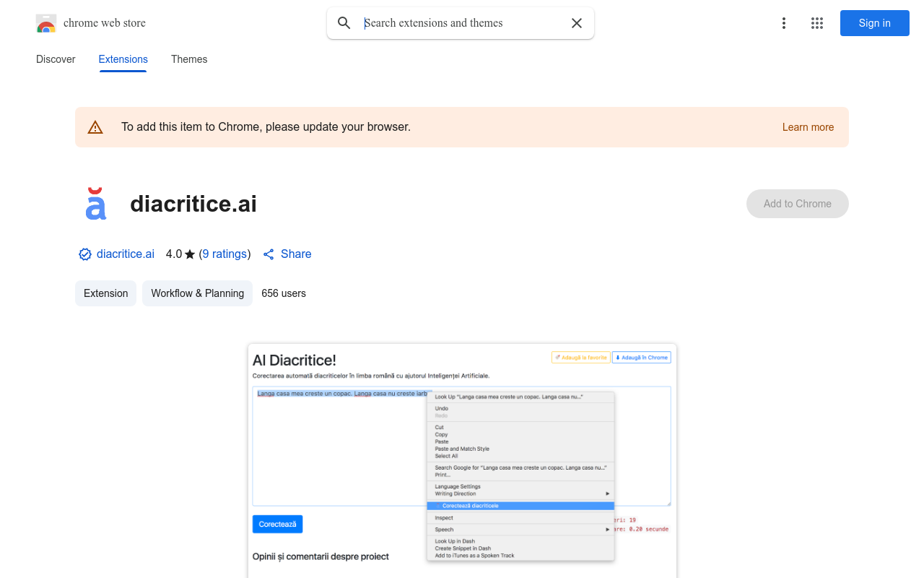924x578 pixels.
Task: Open the Chrome Web Store more options menu
Action: pyautogui.click(x=784, y=23)
